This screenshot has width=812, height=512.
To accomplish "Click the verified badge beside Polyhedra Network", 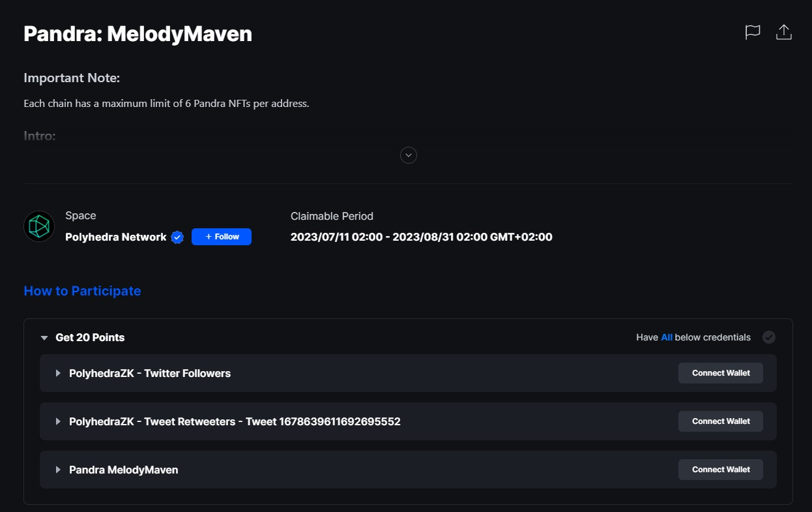I will click(x=177, y=237).
